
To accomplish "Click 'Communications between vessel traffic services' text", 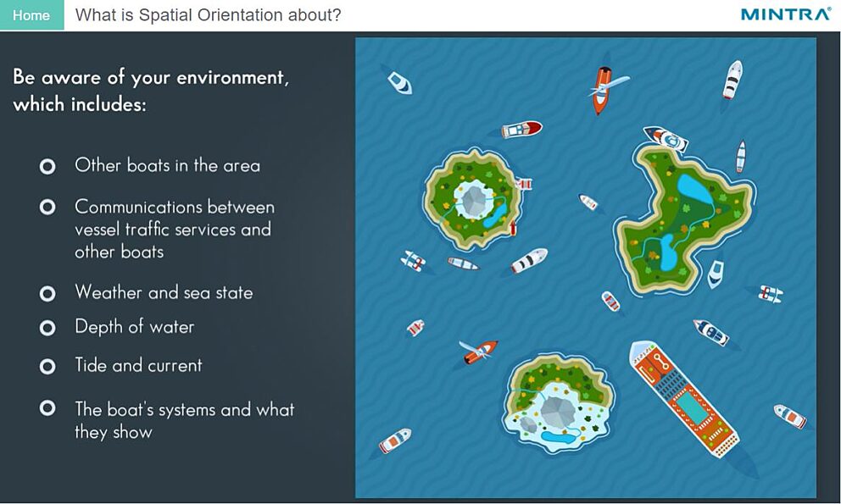I will click(x=175, y=229).
